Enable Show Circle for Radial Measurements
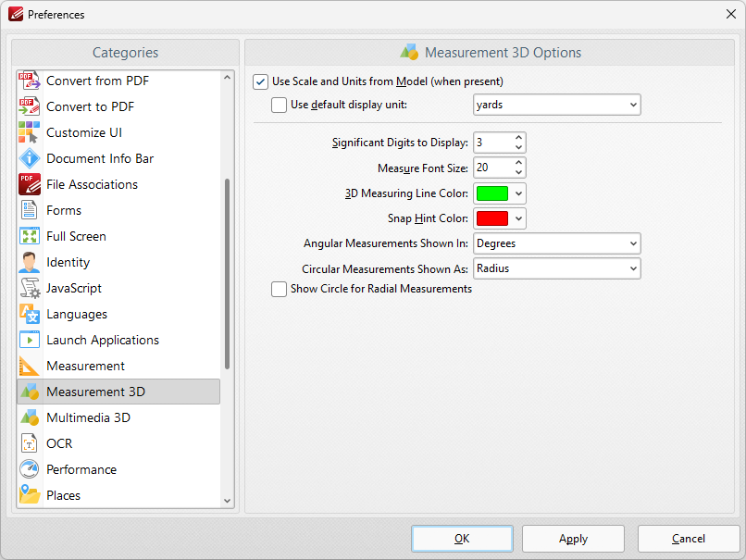 pyautogui.click(x=279, y=289)
